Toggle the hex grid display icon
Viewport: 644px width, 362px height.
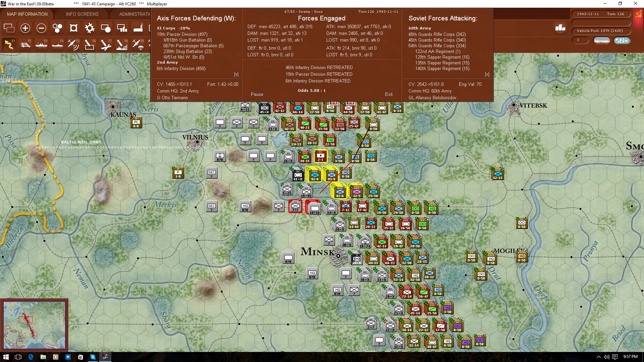coord(57,28)
